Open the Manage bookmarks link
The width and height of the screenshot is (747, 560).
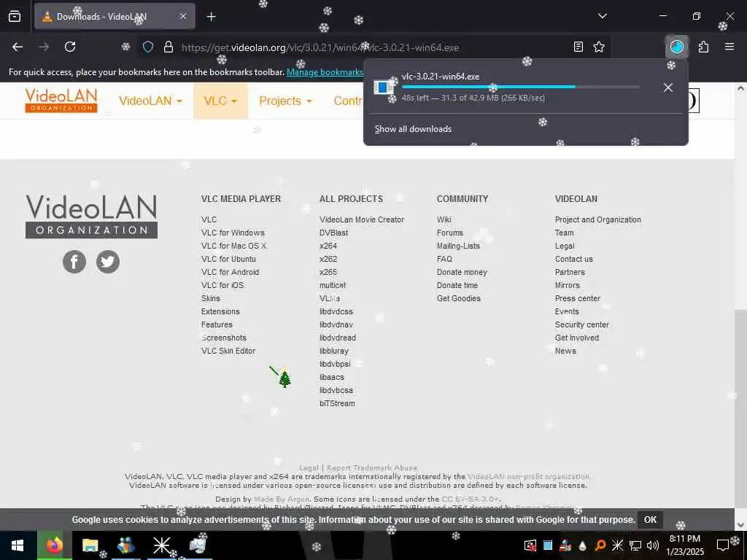coord(325,72)
